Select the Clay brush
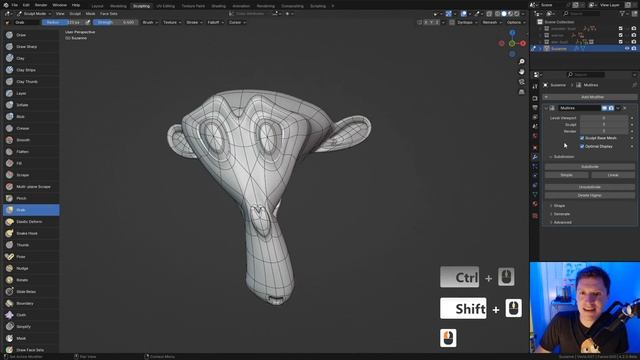This screenshot has width=640, height=360. [31, 58]
